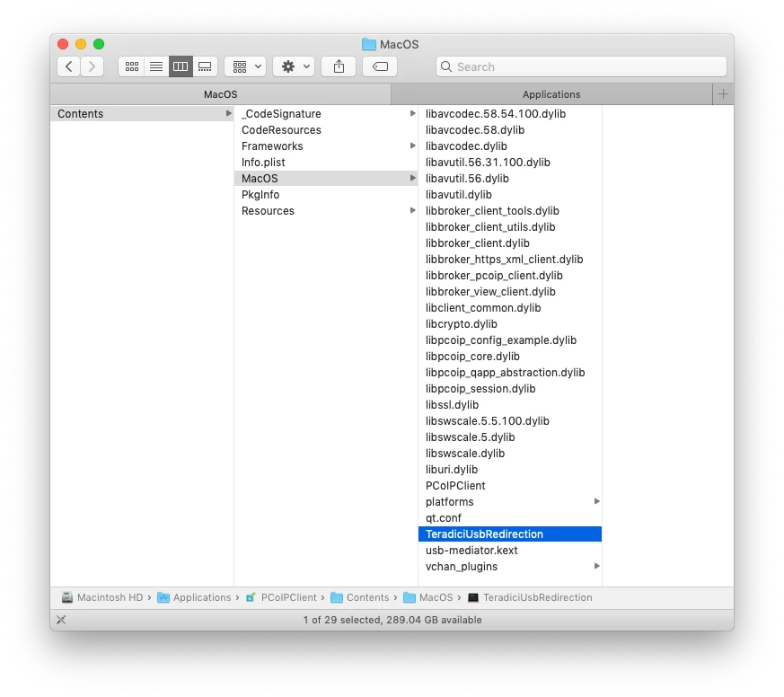Open the gear Action dropdown menu
The image size is (784, 697).
(294, 66)
